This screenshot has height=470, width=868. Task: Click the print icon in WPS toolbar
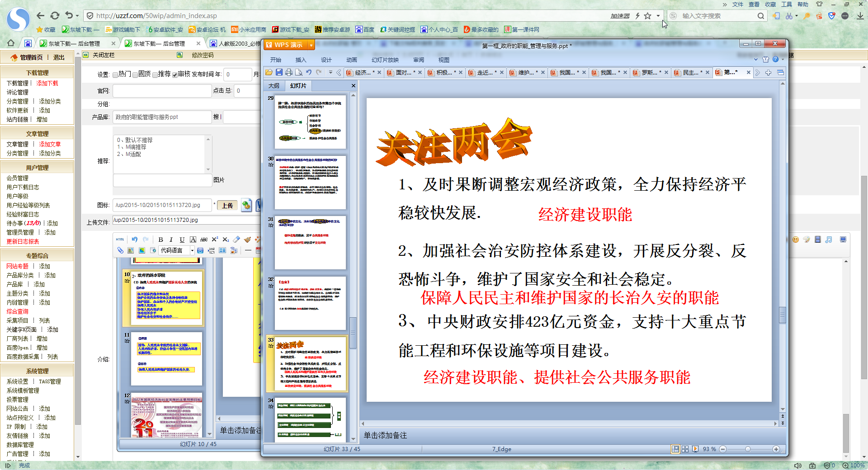tap(289, 72)
